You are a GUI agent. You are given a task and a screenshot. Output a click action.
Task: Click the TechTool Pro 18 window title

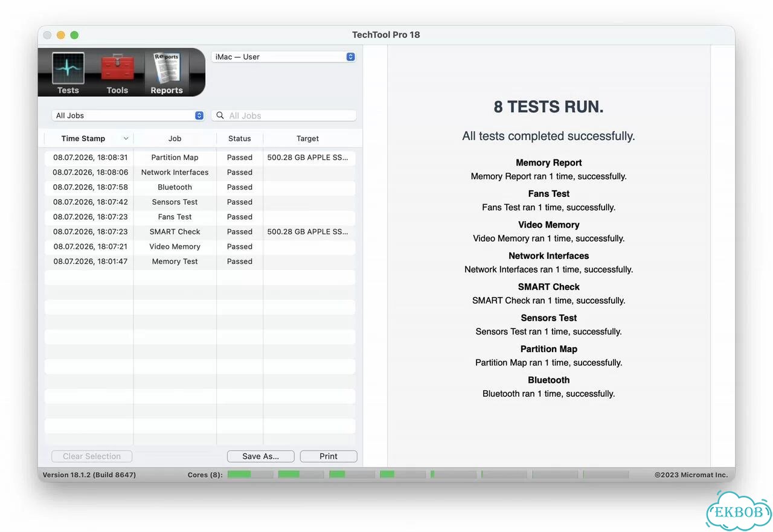tap(386, 35)
